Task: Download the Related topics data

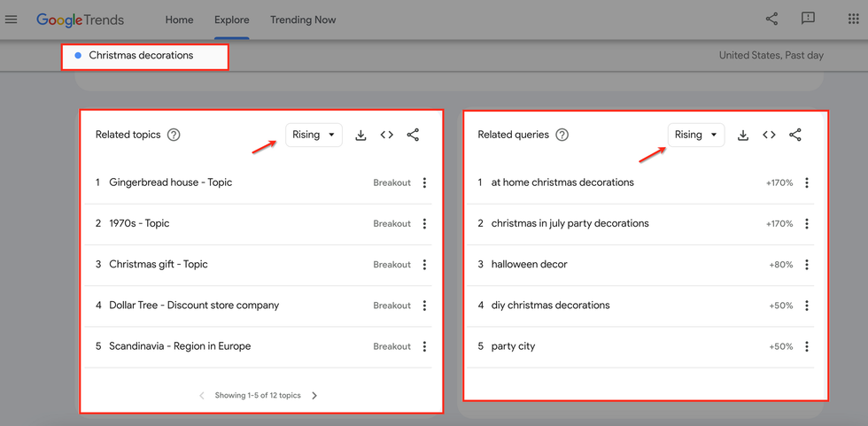Action: pyautogui.click(x=360, y=136)
